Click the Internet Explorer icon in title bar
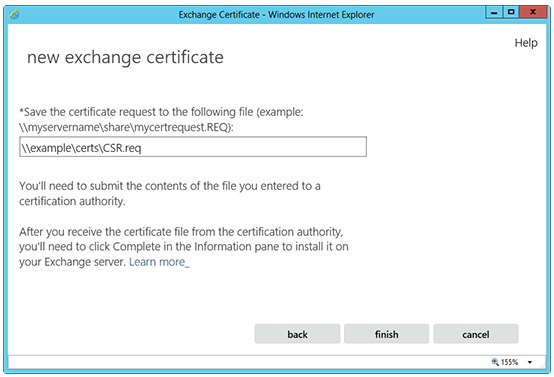The image size is (554, 377). tap(14, 14)
